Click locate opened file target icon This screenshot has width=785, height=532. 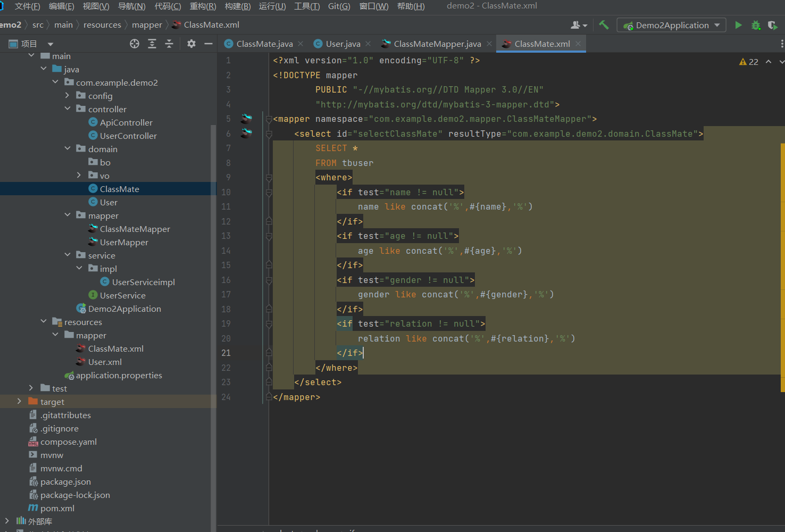[x=135, y=44]
